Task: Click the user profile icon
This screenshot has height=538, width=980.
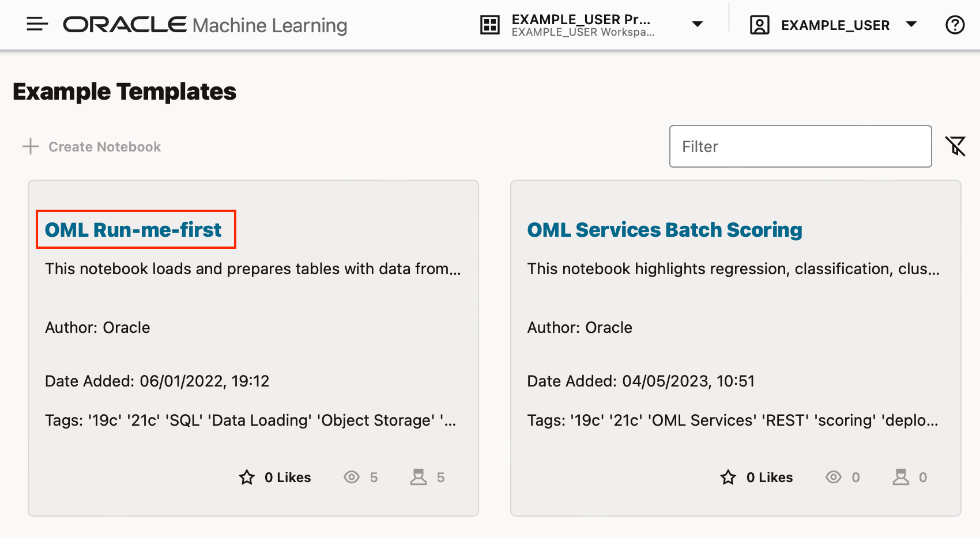Action: point(760,25)
